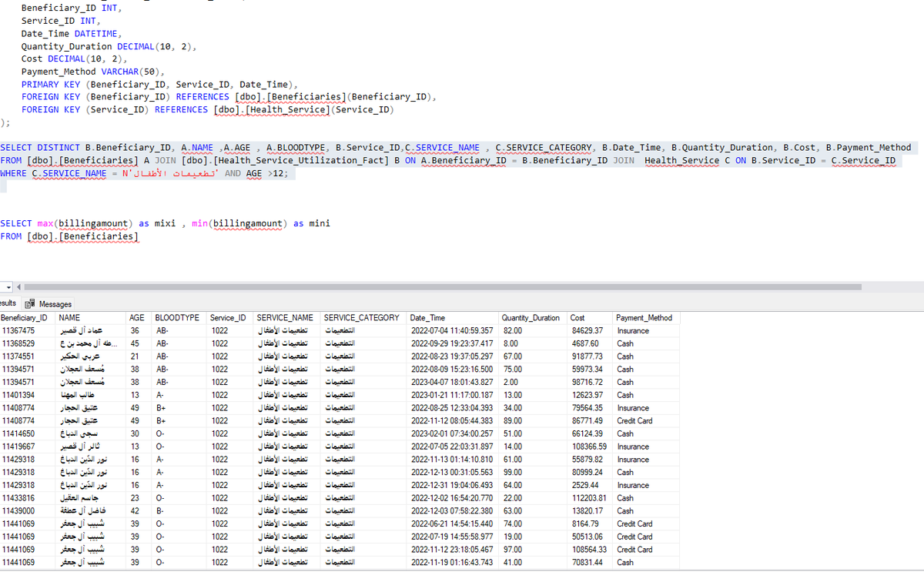Click Cost cell 108366.59
This screenshot has height=572, width=924.
pyautogui.click(x=591, y=447)
